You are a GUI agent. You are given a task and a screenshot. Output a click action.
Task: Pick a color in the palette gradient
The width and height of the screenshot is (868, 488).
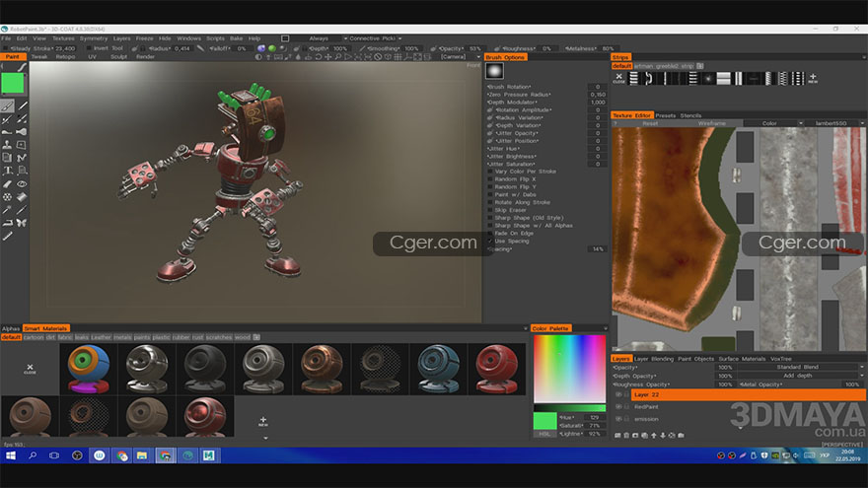pos(569,369)
